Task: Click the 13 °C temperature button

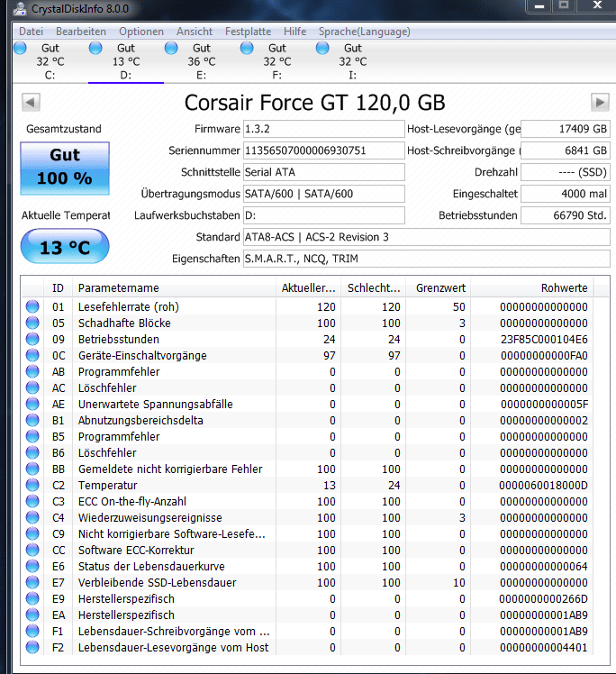Action: coord(65,246)
